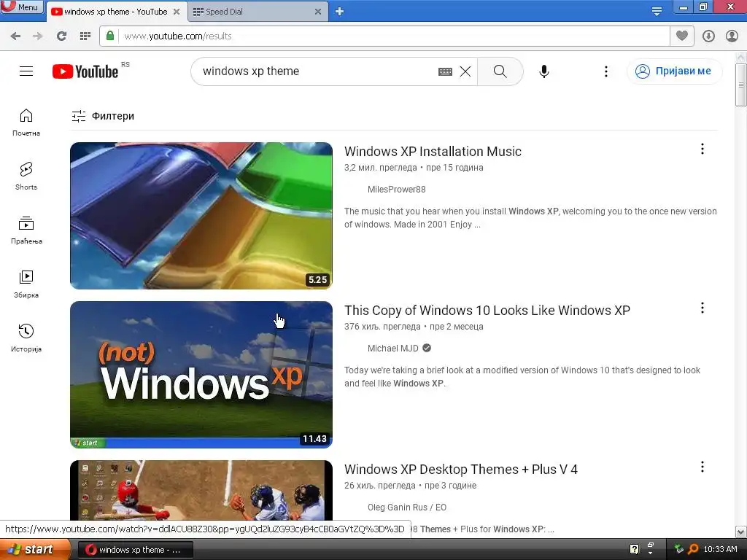Go forward with the forward arrow
The height and width of the screenshot is (560, 747).
pyautogui.click(x=38, y=36)
